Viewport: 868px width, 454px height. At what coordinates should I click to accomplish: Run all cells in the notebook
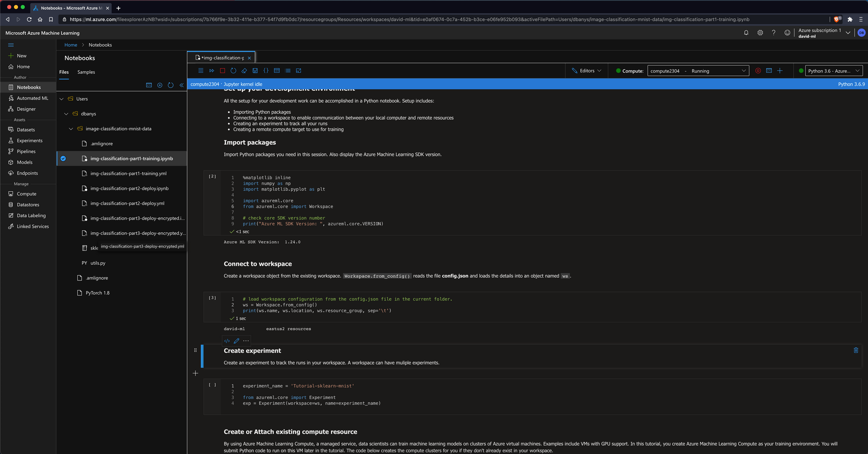coord(212,71)
